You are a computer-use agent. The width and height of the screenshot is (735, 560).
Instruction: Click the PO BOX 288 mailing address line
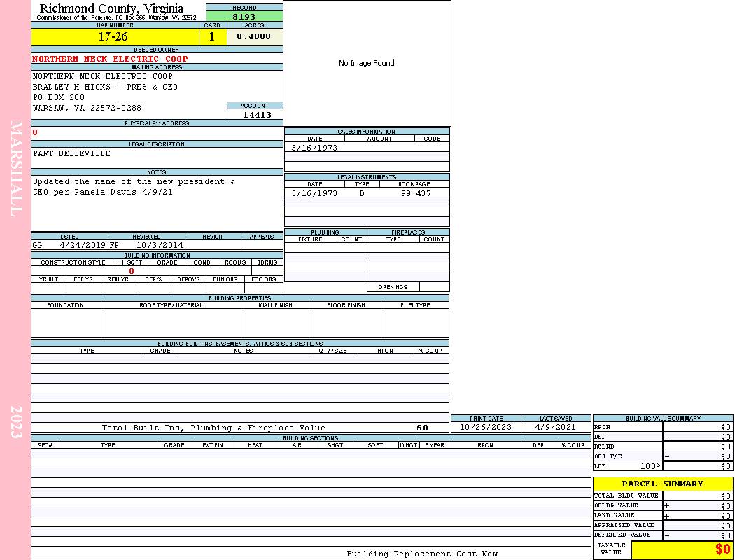pos(59,97)
